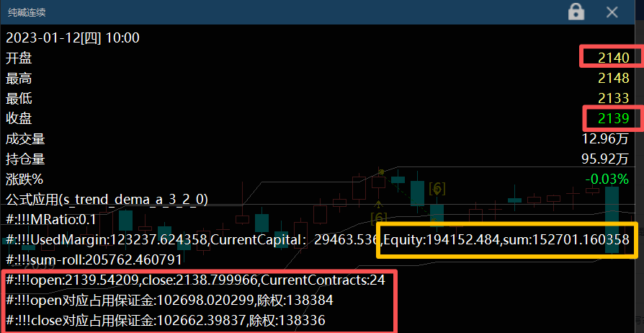Close the 纯碱连续 info panel
This screenshot has height=333, width=644.
tap(612, 12)
